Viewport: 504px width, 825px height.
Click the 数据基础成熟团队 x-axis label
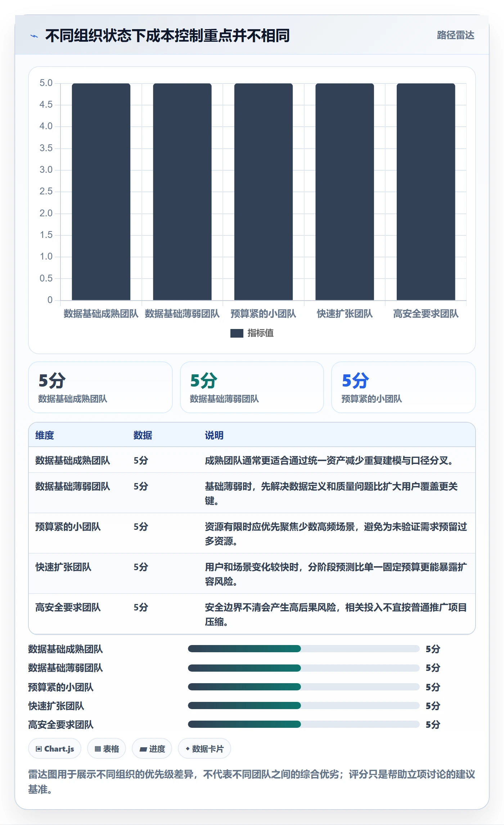point(101,314)
